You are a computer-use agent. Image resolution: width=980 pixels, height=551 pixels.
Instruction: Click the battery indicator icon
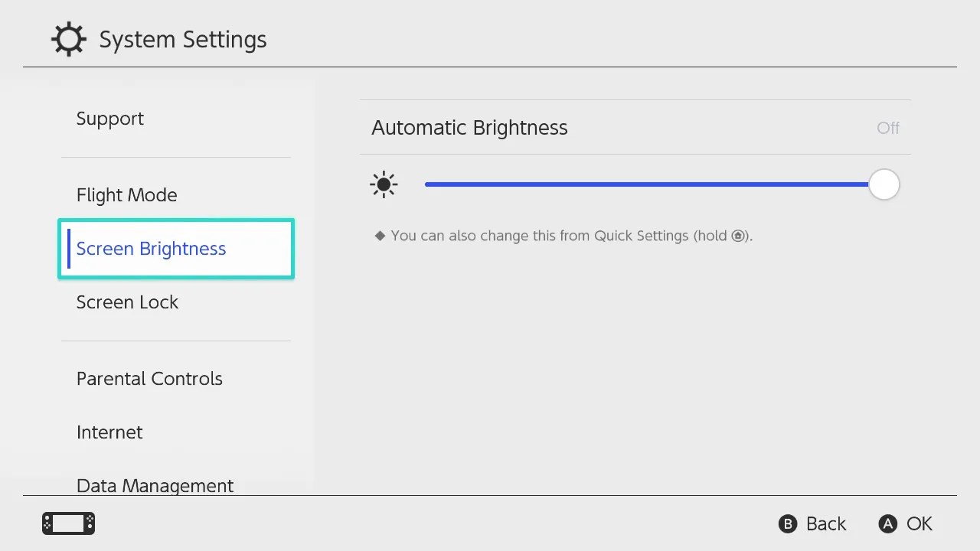67,523
